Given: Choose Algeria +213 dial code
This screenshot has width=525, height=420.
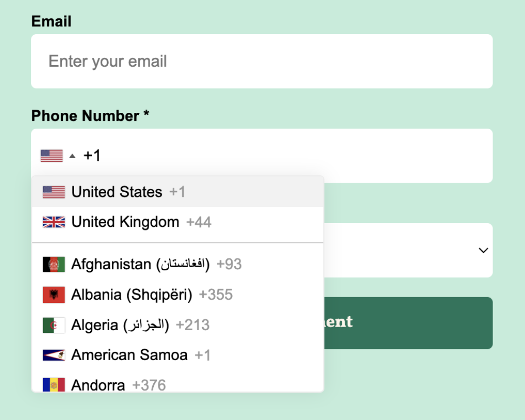Looking at the screenshot, I should coord(140,325).
